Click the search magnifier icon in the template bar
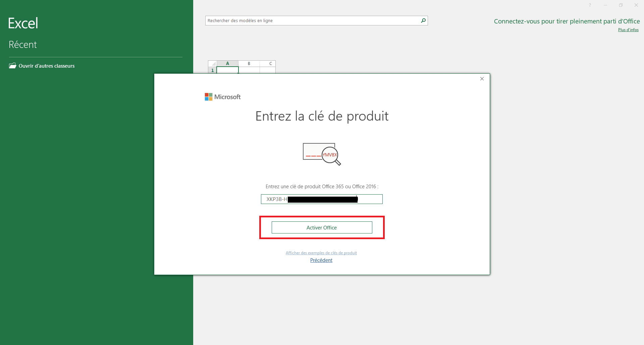This screenshot has height=345, width=644. point(423,20)
